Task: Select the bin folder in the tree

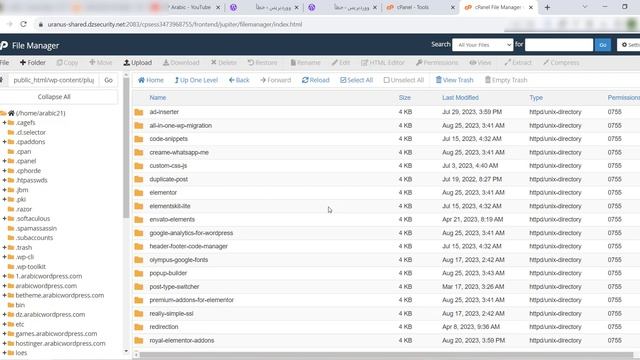Action: [x=20, y=305]
